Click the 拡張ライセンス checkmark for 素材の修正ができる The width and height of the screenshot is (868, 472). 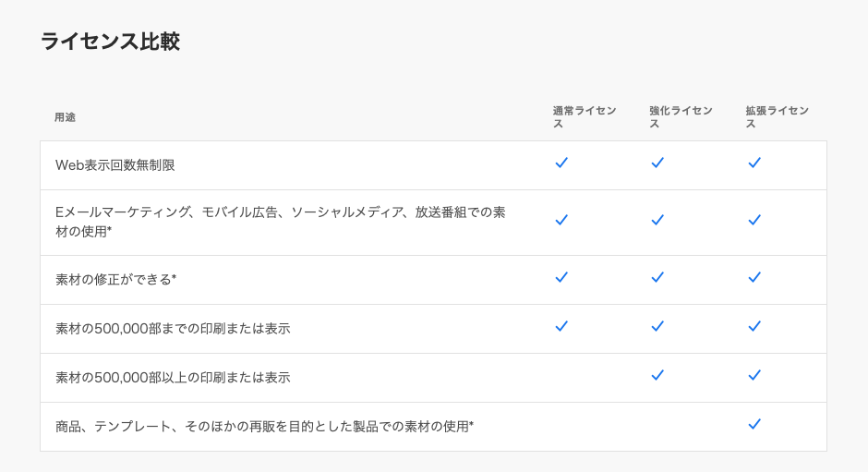pos(754,277)
